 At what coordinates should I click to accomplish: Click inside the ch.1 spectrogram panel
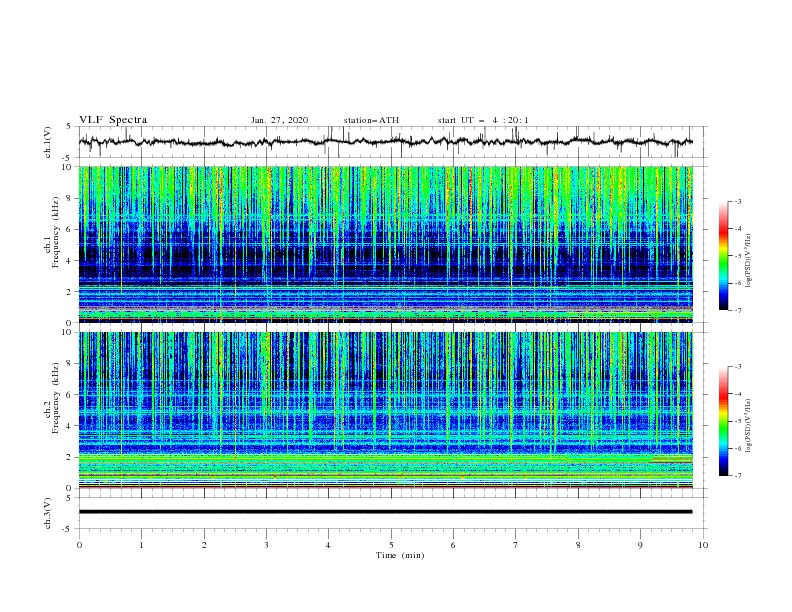coord(386,244)
